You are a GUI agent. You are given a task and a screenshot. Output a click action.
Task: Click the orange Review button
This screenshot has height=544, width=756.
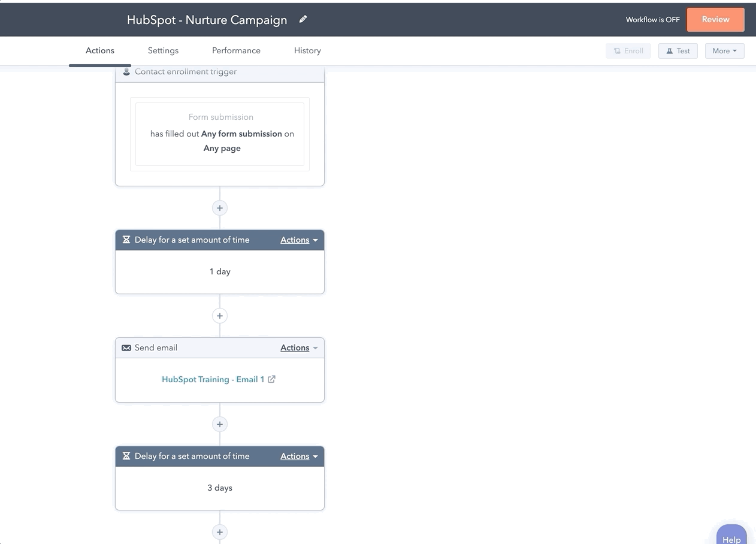715,20
